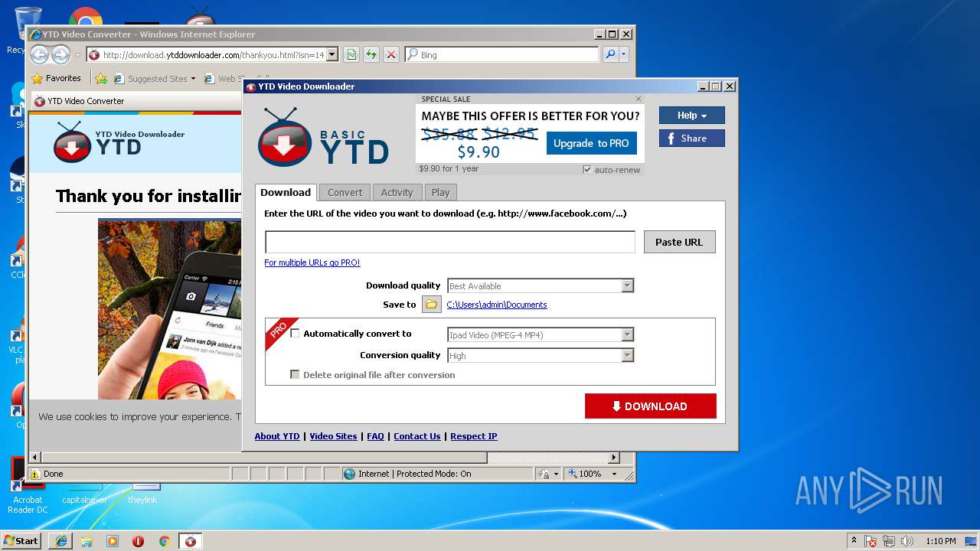Screen dimensions: 980x551
Task: Open the C:\Users\admin\Documents save path link
Action: [497, 305]
